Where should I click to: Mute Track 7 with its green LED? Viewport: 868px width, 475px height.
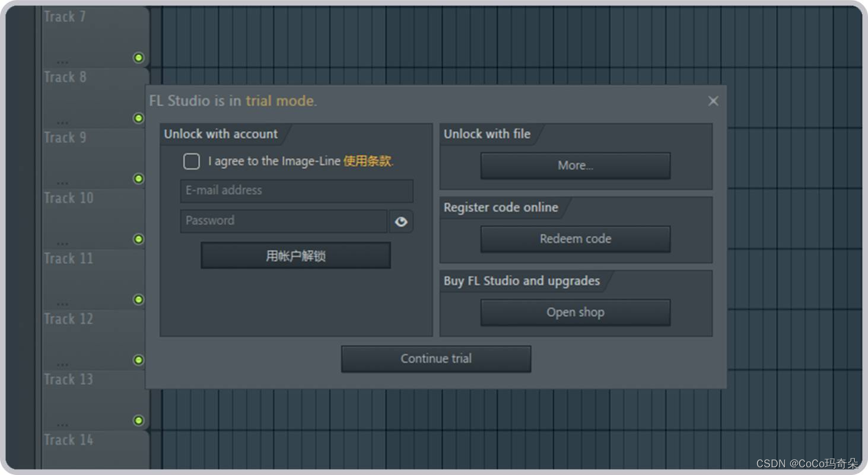(138, 58)
